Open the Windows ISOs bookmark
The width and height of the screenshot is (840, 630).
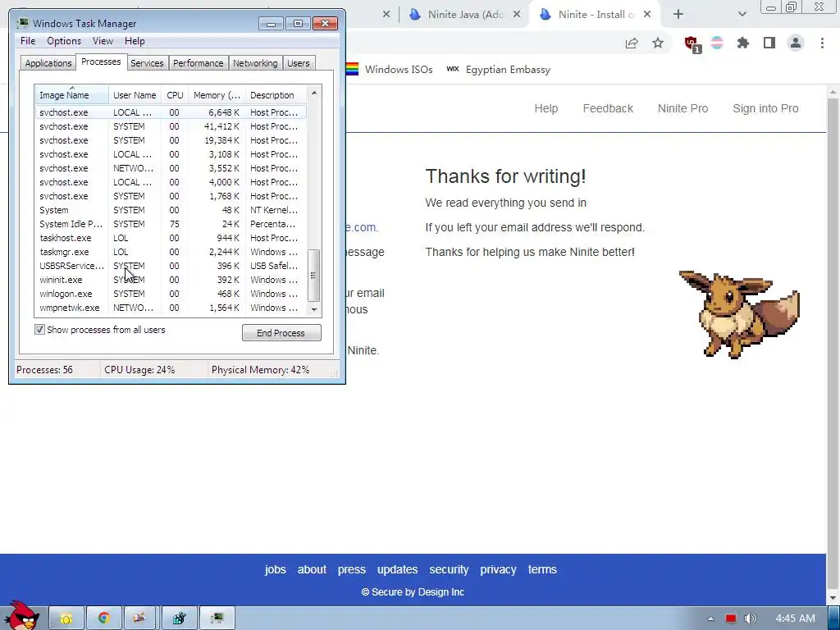point(390,69)
